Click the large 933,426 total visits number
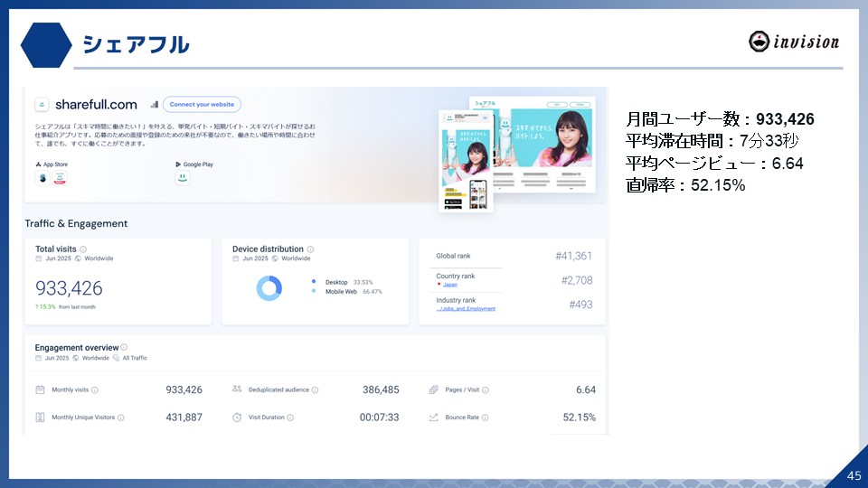The width and height of the screenshot is (868, 488). coord(69,288)
